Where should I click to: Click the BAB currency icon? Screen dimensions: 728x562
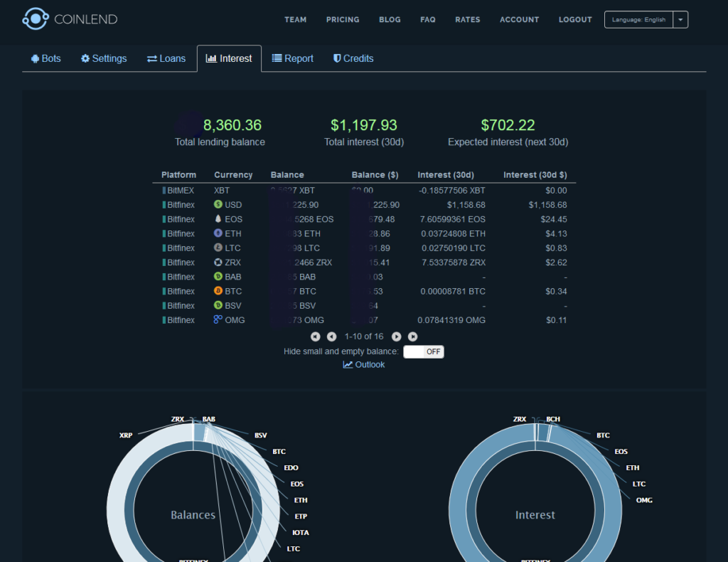(218, 276)
